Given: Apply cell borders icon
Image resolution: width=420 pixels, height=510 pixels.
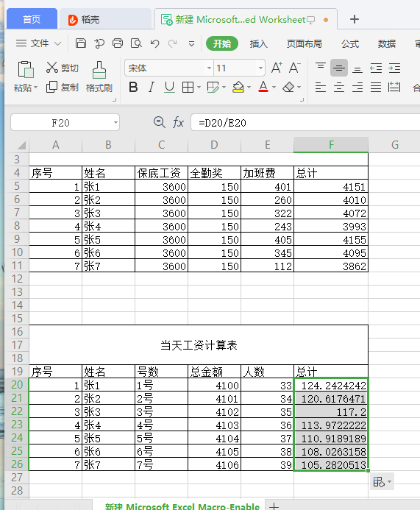Looking at the screenshot, I should pyautogui.click(x=188, y=87).
